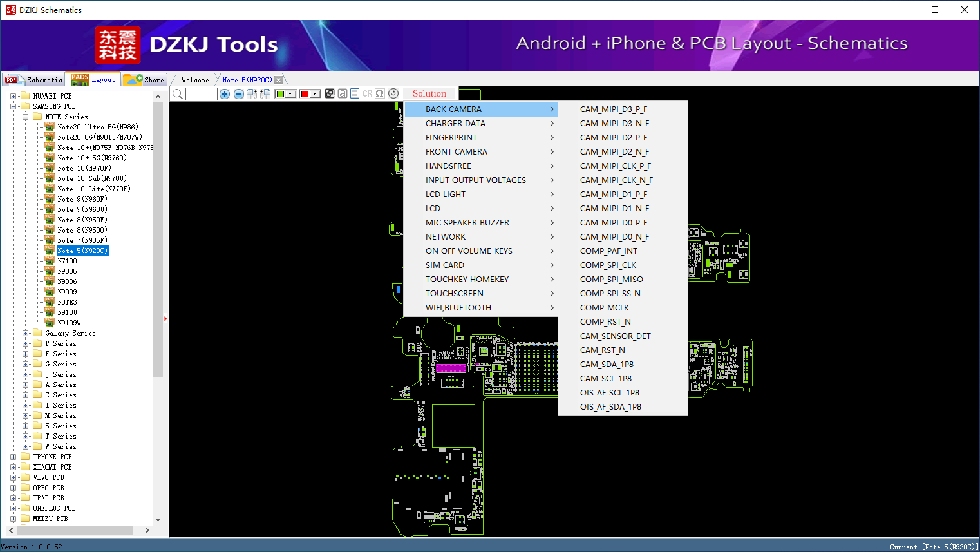
Task: Expand the A Series tree node
Action: (x=25, y=385)
